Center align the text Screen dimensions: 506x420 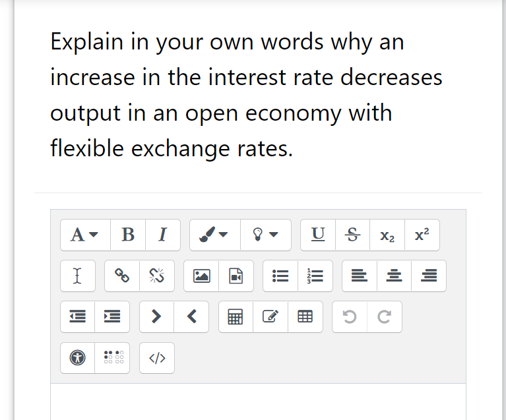point(394,276)
